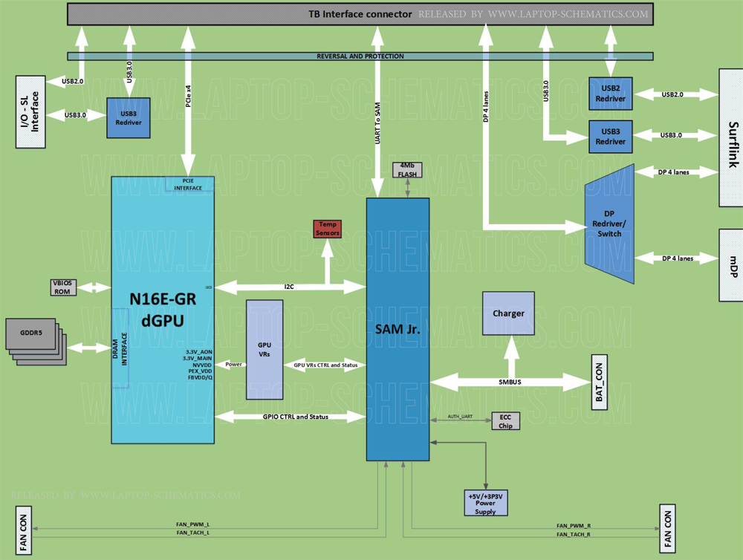
Task: Click the SMBUS arrow label
Action: click(x=510, y=382)
